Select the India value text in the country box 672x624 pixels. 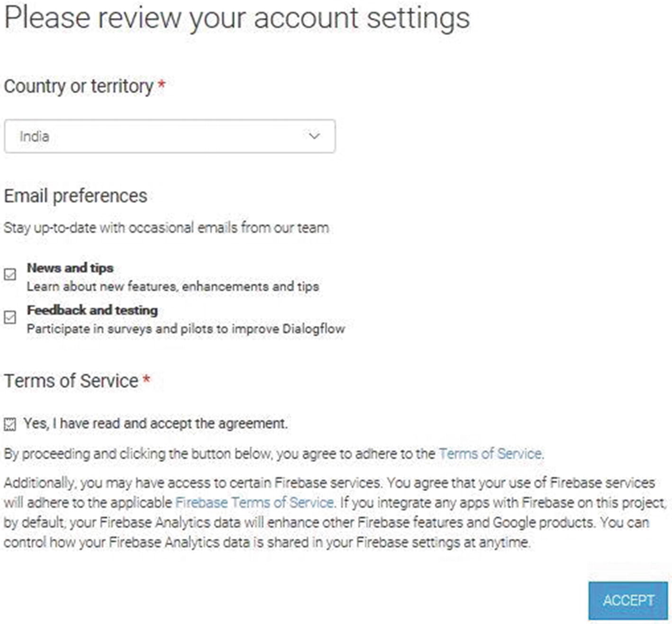click(x=35, y=136)
